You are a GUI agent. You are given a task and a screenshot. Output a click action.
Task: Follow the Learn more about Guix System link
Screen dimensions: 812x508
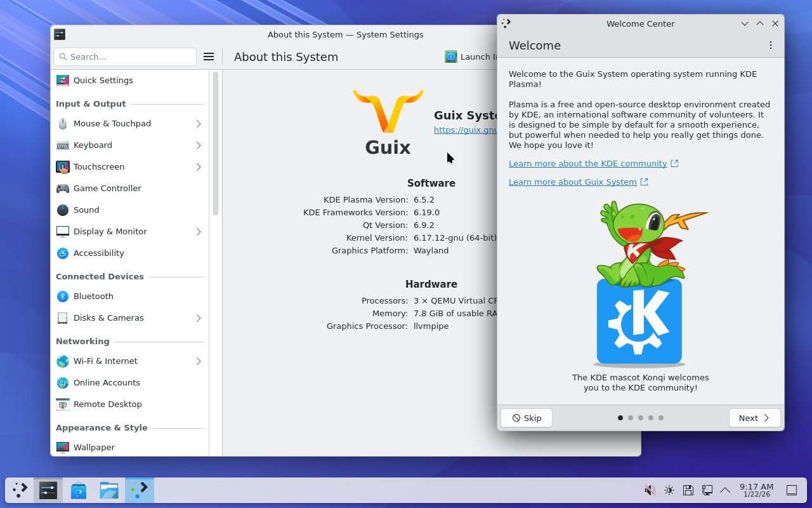click(573, 182)
